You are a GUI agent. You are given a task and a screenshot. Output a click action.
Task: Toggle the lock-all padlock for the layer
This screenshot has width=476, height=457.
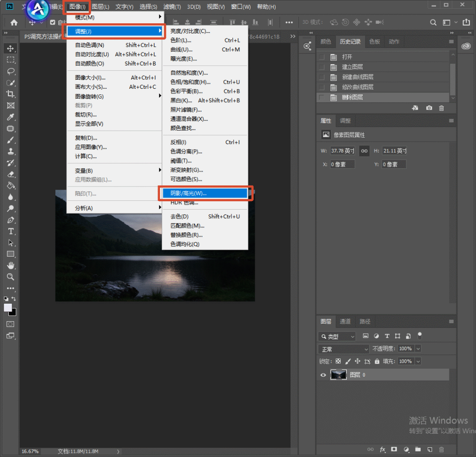[x=377, y=361]
